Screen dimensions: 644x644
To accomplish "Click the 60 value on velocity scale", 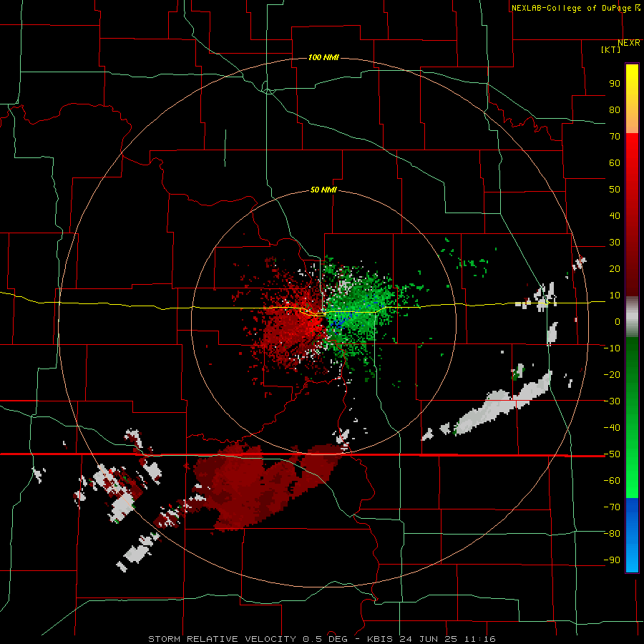I will pos(615,162).
